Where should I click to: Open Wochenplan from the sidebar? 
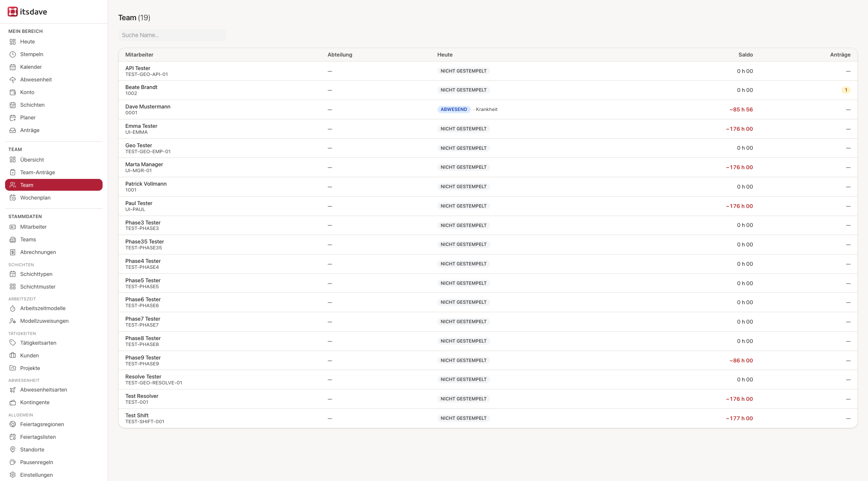[54, 198]
